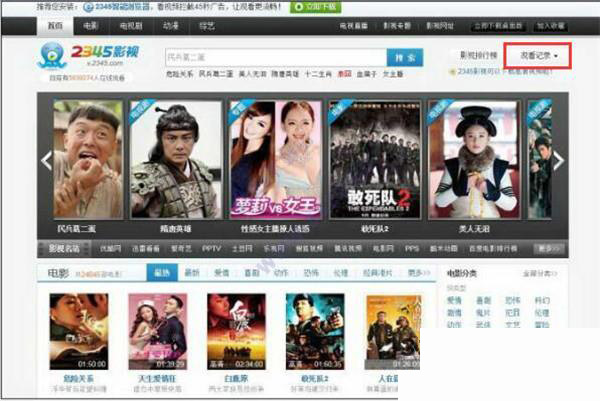Select the 动漫 navigation tab
600x401 pixels.
171,26
